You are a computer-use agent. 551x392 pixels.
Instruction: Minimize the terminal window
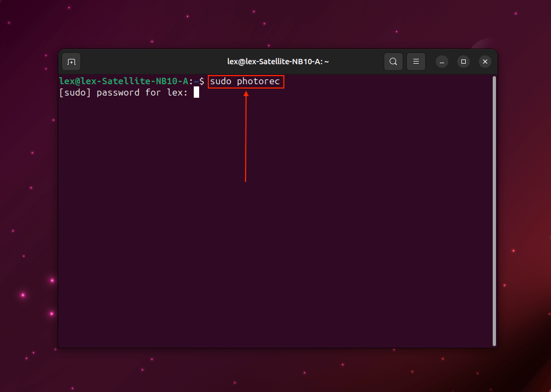click(x=441, y=62)
